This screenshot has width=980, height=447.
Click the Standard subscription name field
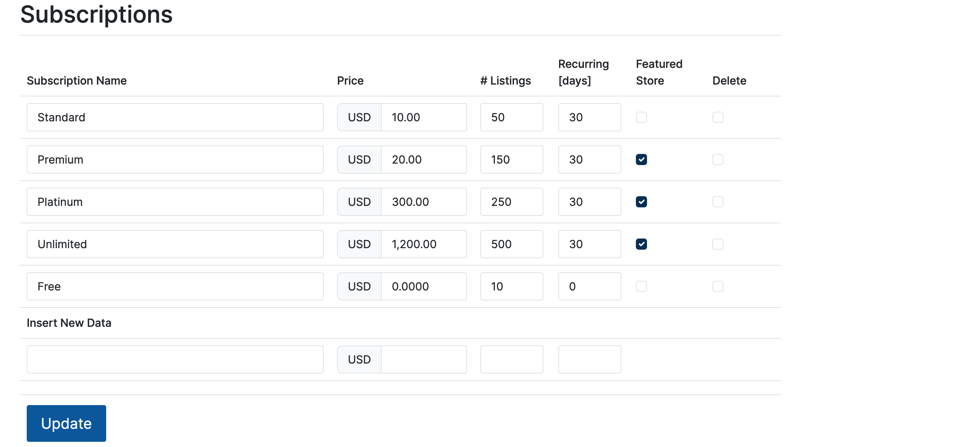[x=175, y=117]
